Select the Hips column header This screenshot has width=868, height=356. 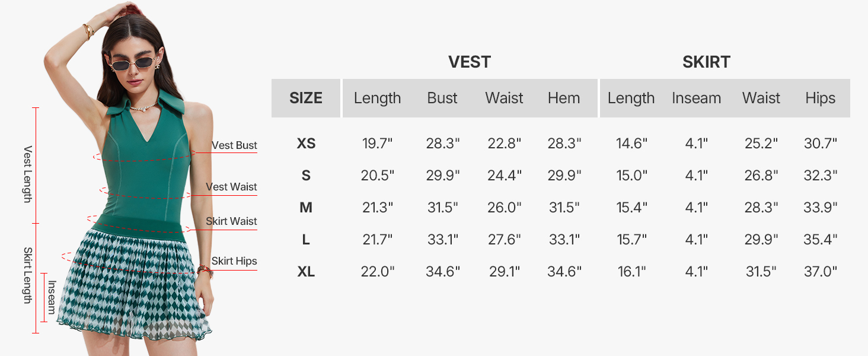(820, 98)
